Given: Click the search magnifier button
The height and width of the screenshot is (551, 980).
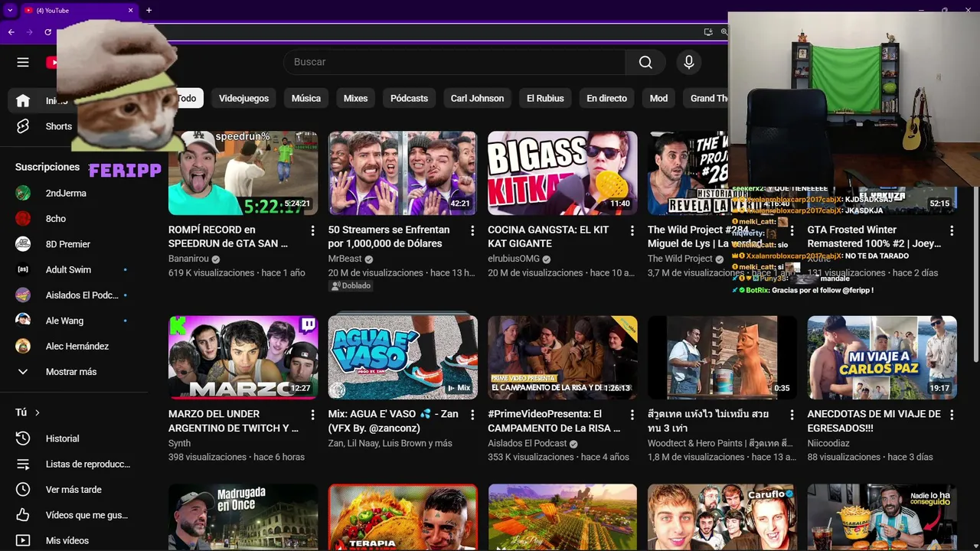Looking at the screenshot, I should (x=646, y=62).
